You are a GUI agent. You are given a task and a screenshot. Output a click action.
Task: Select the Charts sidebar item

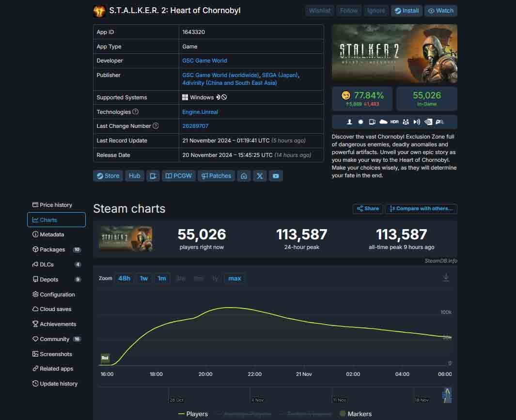(x=56, y=219)
